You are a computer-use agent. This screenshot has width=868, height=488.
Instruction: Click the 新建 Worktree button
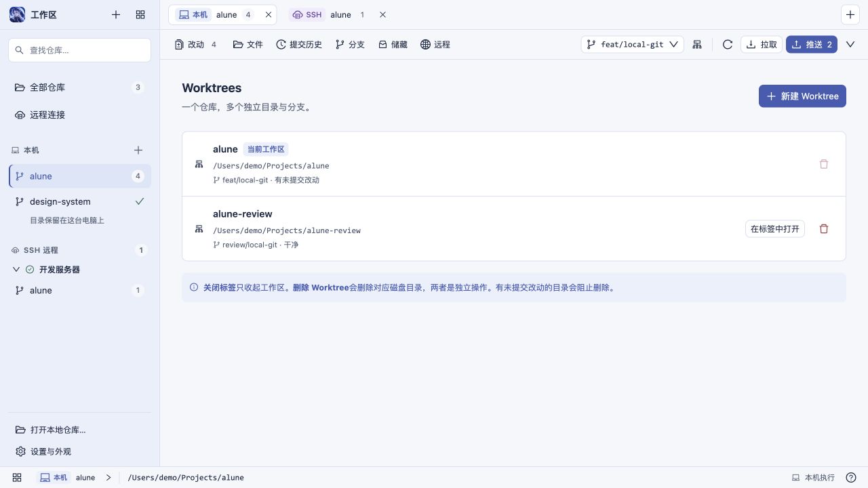click(x=802, y=96)
